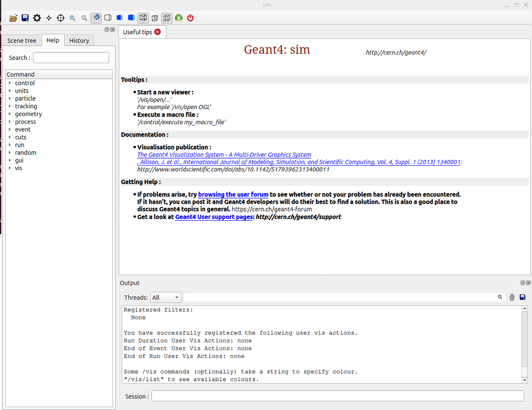The width and height of the screenshot is (532, 410).
Task: Open the Geant4 User support pages link
Action: tap(214, 217)
